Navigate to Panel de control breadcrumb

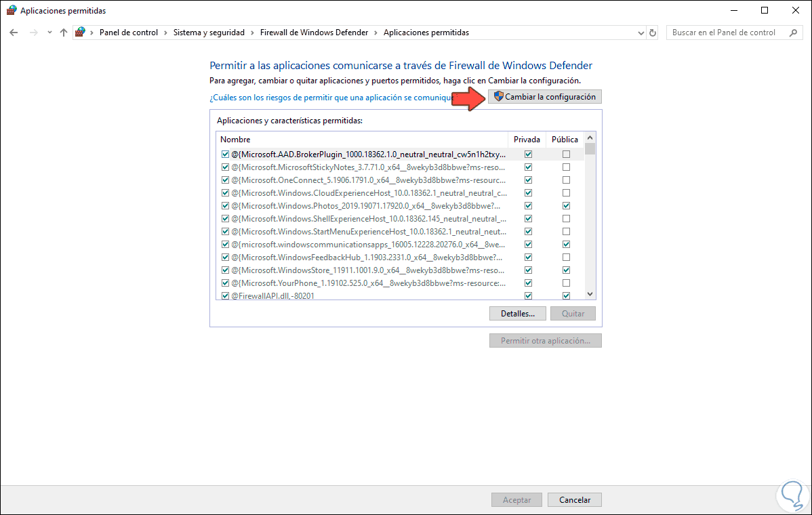click(x=128, y=33)
